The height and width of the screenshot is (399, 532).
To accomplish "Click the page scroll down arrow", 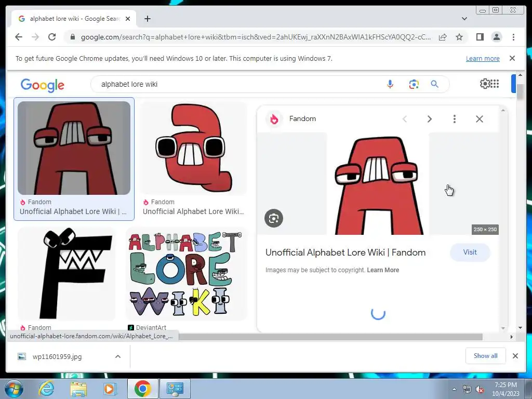I will pyautogui.click(x=520, y=328).
